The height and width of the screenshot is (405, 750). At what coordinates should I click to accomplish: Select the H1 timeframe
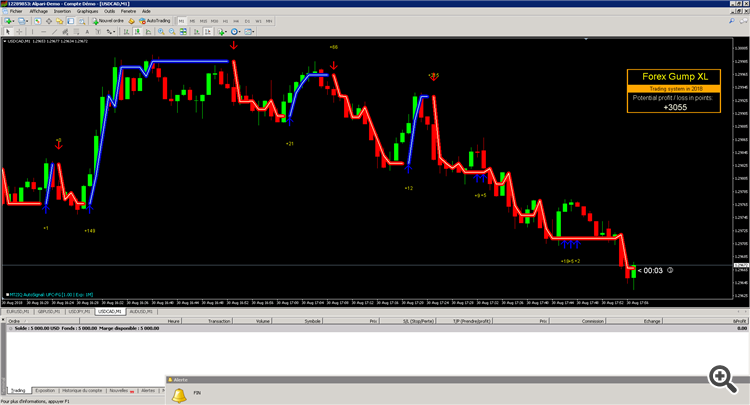point(225,21)
